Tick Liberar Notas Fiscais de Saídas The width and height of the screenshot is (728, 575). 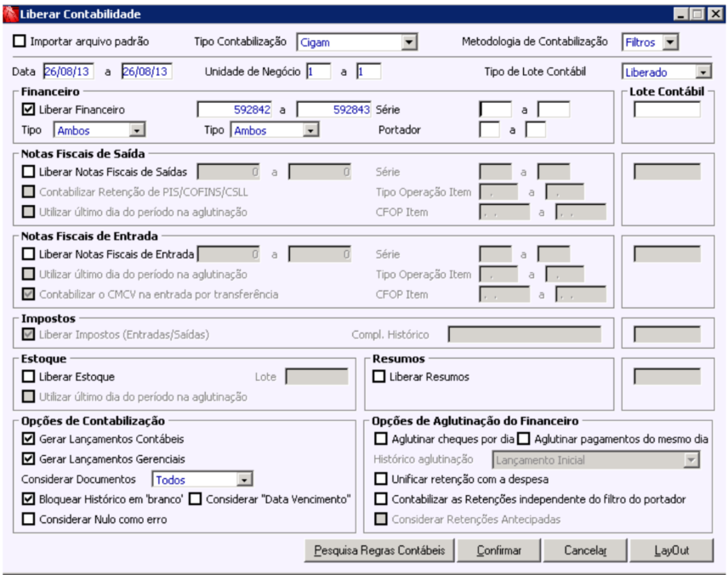[28, 172]
